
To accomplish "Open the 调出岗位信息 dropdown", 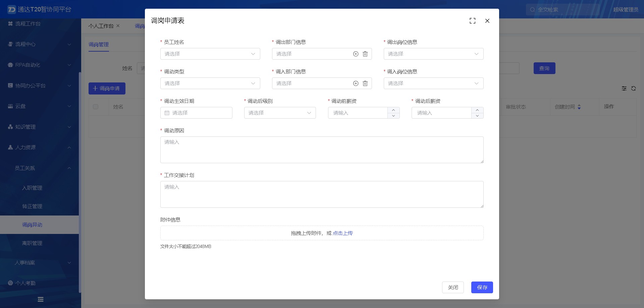I will coord(434,54).
